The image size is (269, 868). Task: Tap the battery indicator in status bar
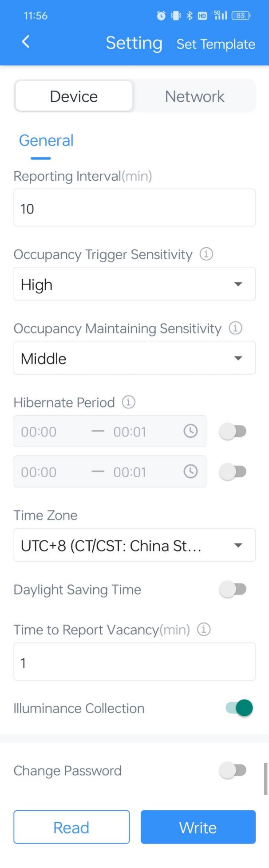pos(241,16)
